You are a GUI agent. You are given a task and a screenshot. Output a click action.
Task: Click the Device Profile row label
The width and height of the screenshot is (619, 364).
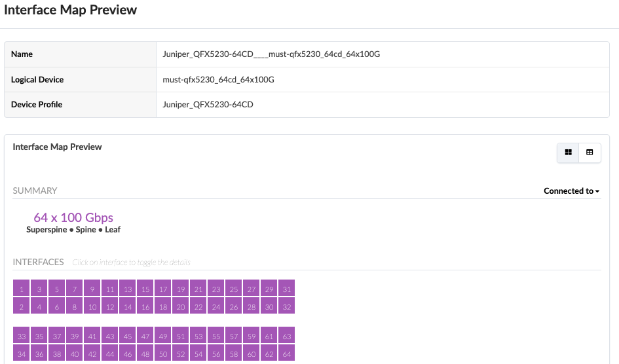point(37,105)
